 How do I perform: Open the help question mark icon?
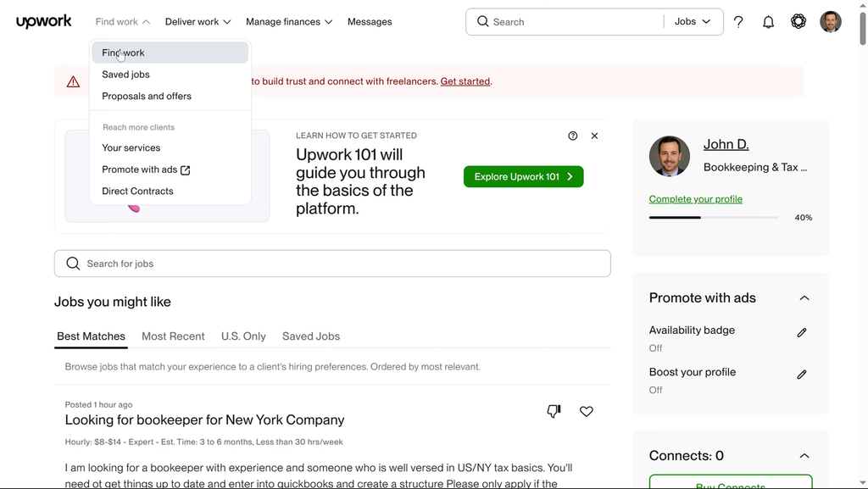point(738,22)
